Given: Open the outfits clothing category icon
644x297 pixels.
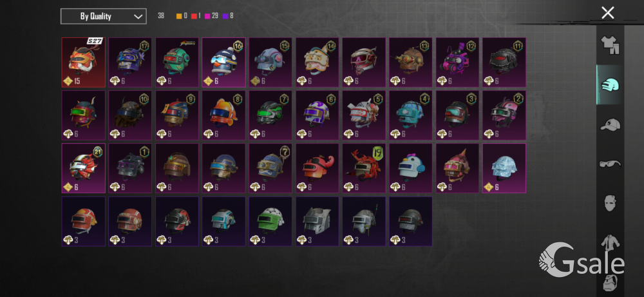Looking at the screenshot, I should tap(610, 45).
